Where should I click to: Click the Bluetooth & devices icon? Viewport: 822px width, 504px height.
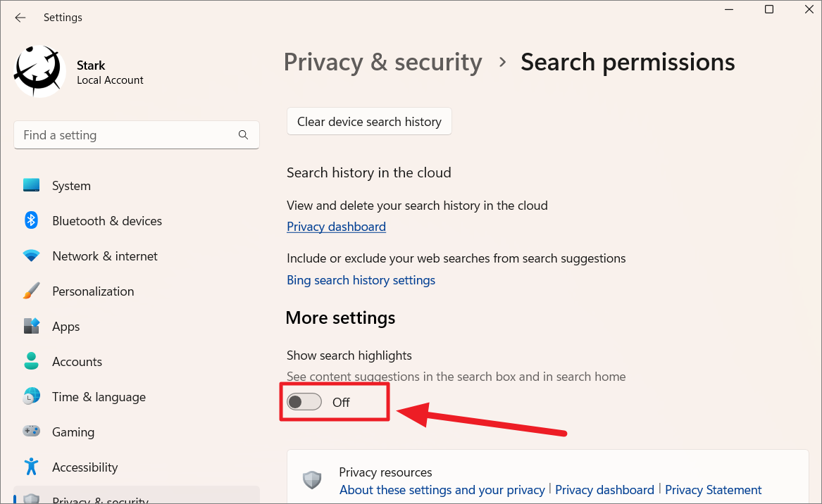[x=31, y=220]
